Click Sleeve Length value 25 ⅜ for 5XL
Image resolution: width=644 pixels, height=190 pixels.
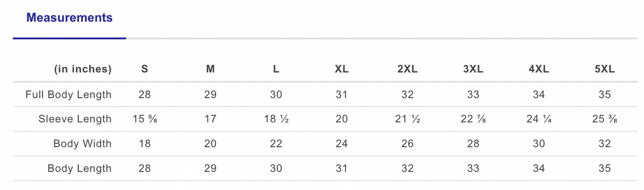[605, 119]
